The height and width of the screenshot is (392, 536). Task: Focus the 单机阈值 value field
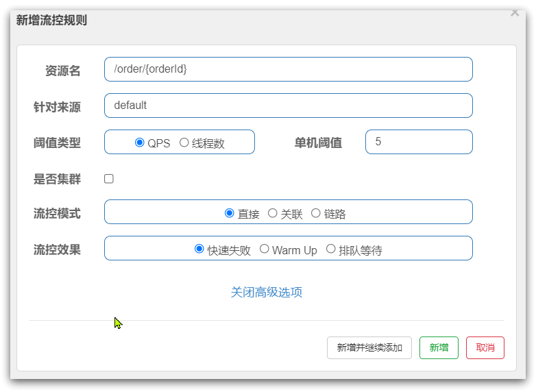coord(419,142)
